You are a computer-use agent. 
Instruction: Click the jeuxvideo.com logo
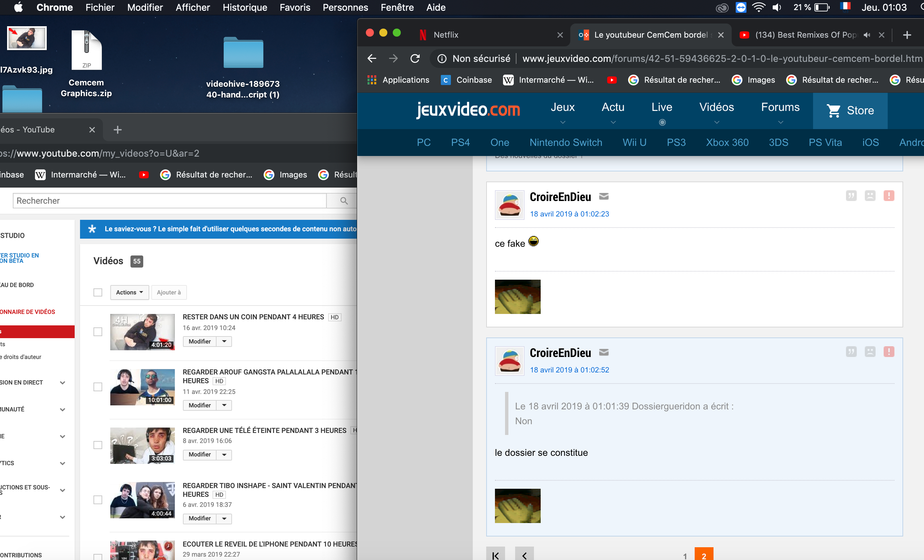[468, 110]
